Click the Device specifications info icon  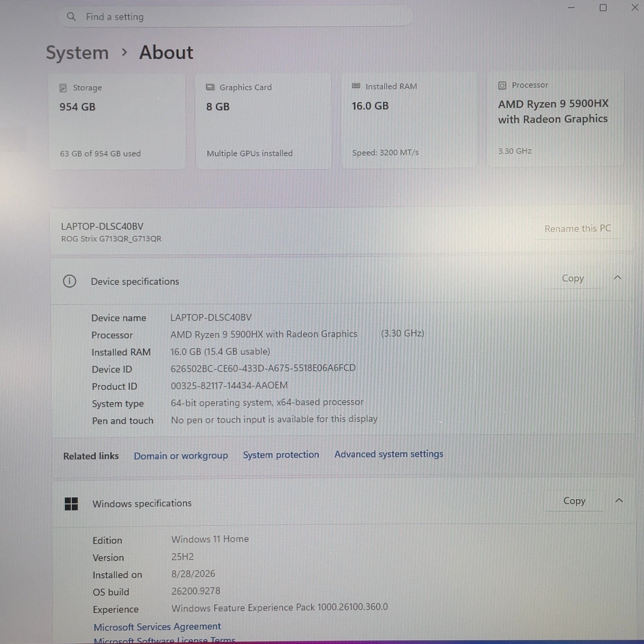70,281
